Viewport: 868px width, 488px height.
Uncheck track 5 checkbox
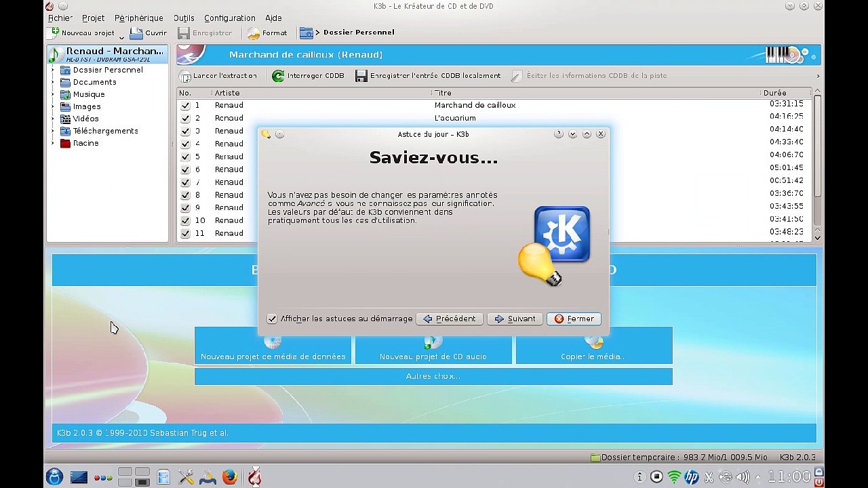pyautogui.click(x=185, y=157)
